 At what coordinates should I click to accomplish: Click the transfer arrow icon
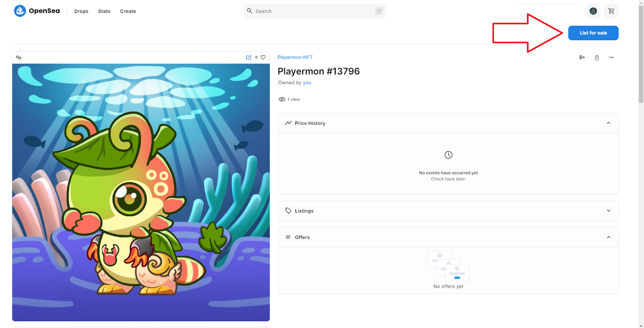[582, 58]
